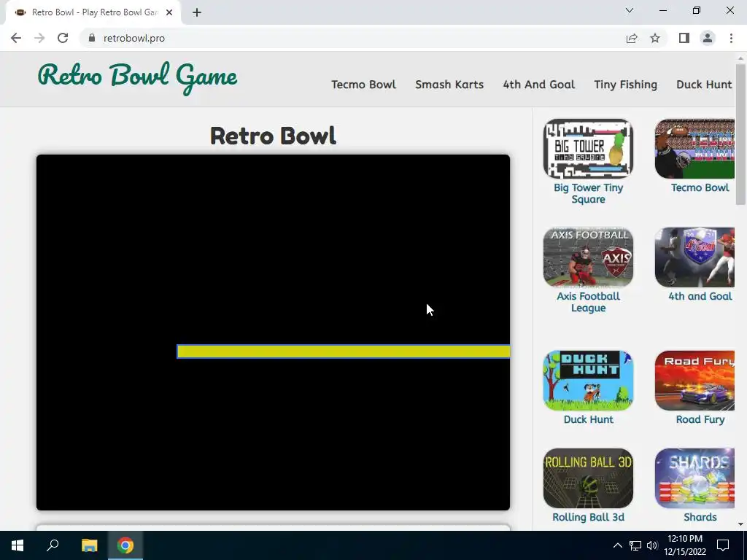This screenshot has width=747, height=560.
Task: Open the taskbar clock and date
Action: [685, 545]
